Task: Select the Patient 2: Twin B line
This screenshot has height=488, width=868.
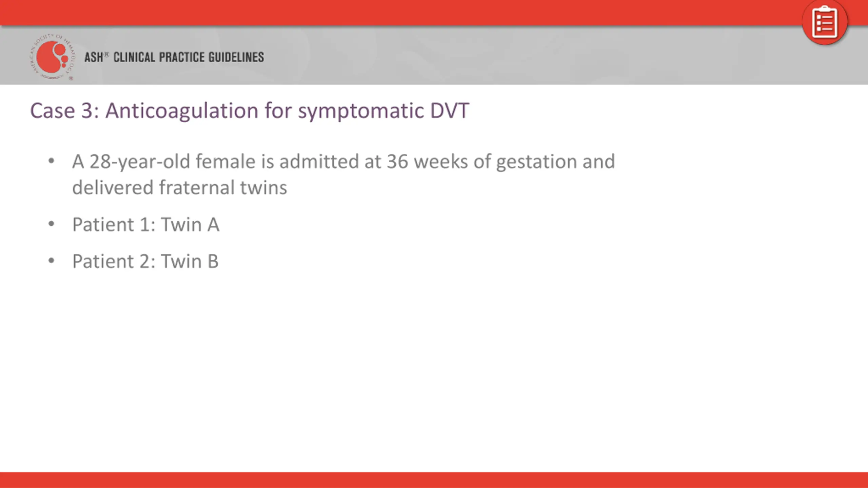Action: tap(145, 261)
